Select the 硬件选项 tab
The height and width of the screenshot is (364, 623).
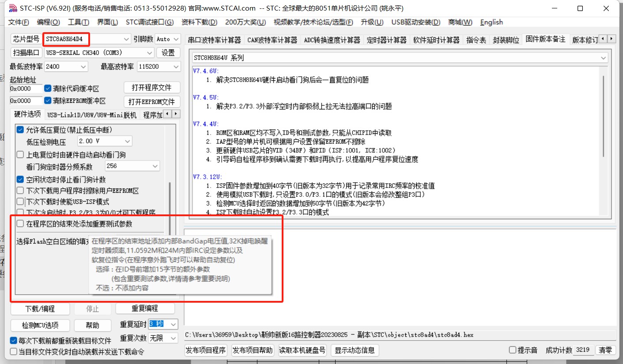pyautogui.click(x=27, y=114)
